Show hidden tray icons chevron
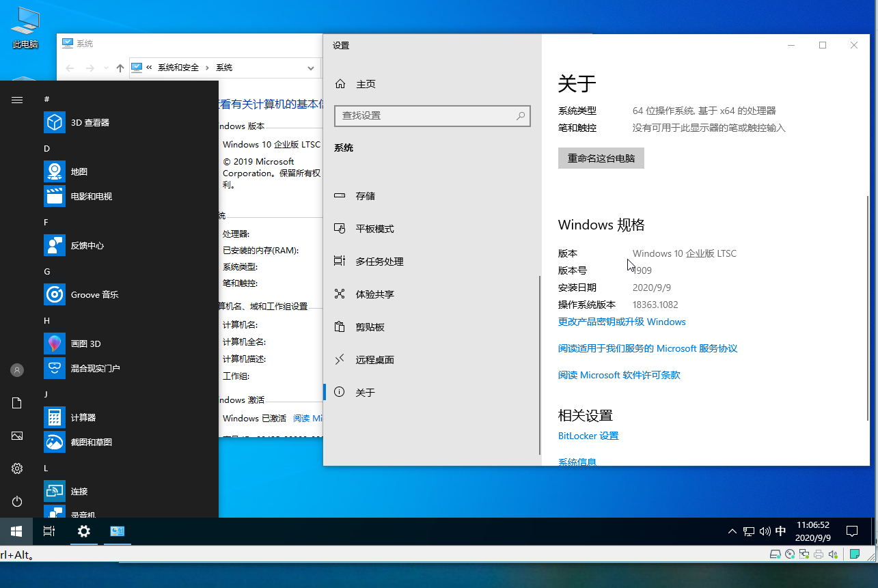Image resolution: width=878 pixels, height=588 pixels. pyautogui.click(x=732, y=531)
